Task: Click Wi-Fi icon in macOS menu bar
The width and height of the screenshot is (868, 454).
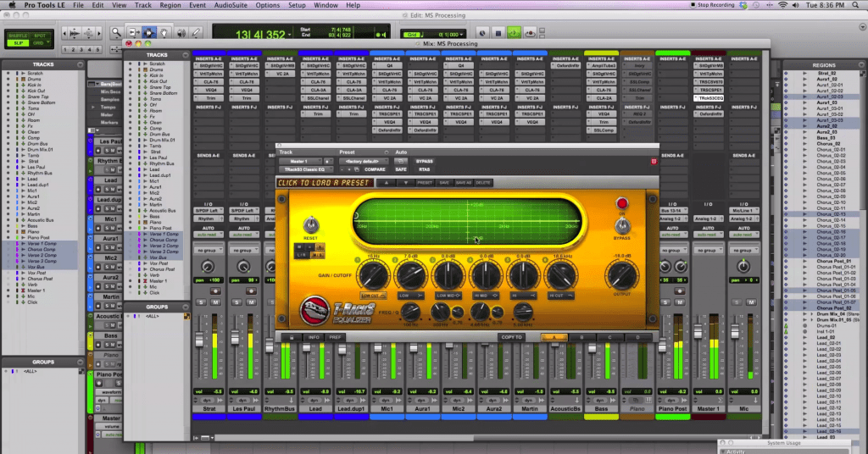Action: pos(782,5)
